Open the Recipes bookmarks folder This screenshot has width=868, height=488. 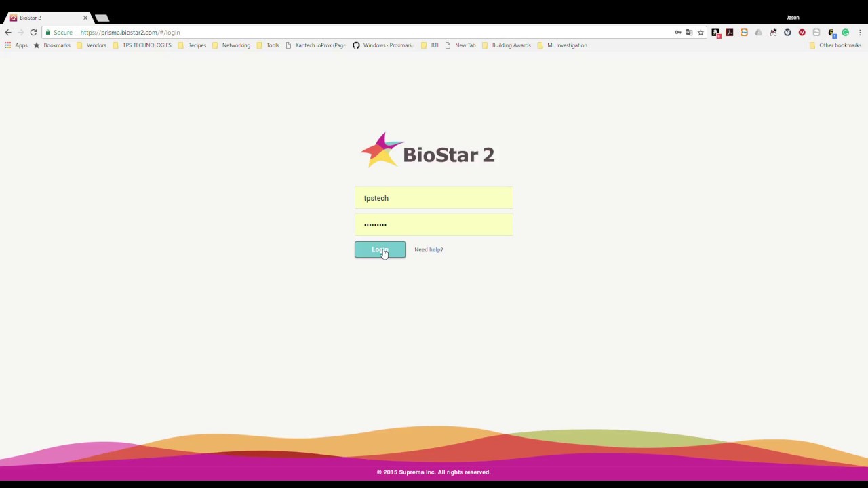click(x=191, y=45)
